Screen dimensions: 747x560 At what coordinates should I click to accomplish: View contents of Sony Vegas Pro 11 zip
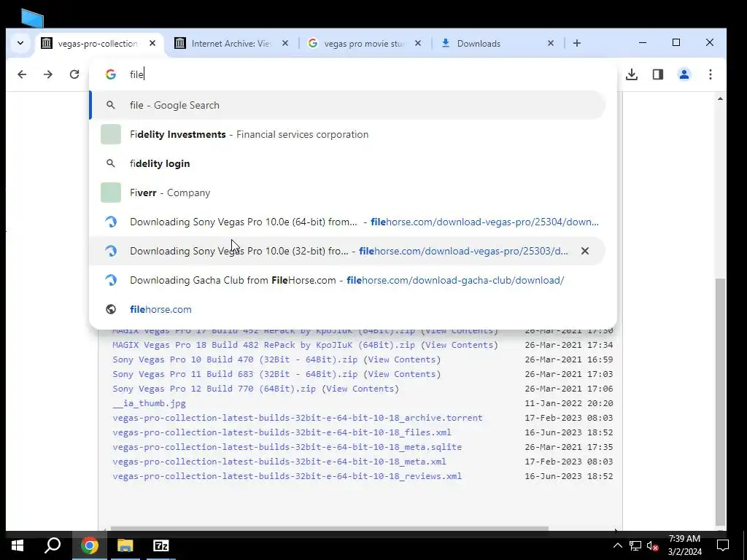[402, 374]
